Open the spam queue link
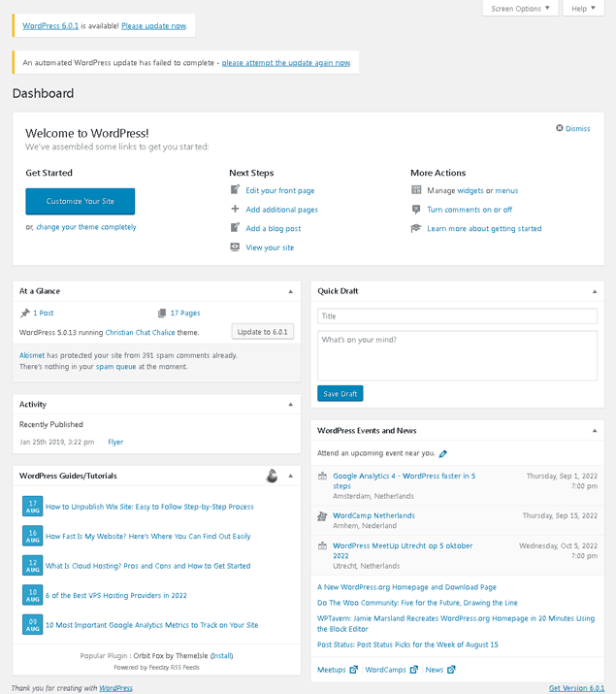The width and height of the screenshot is (616, 694). [x=115, y=367]
